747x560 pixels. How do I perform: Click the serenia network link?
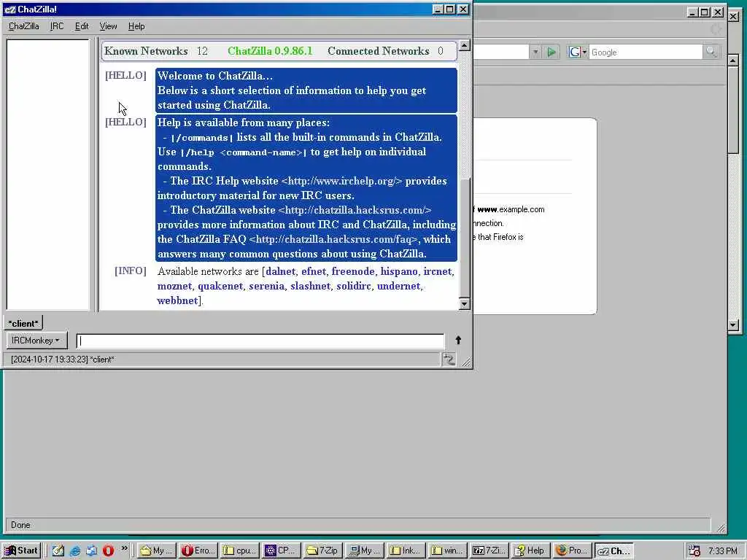(266, 286)
